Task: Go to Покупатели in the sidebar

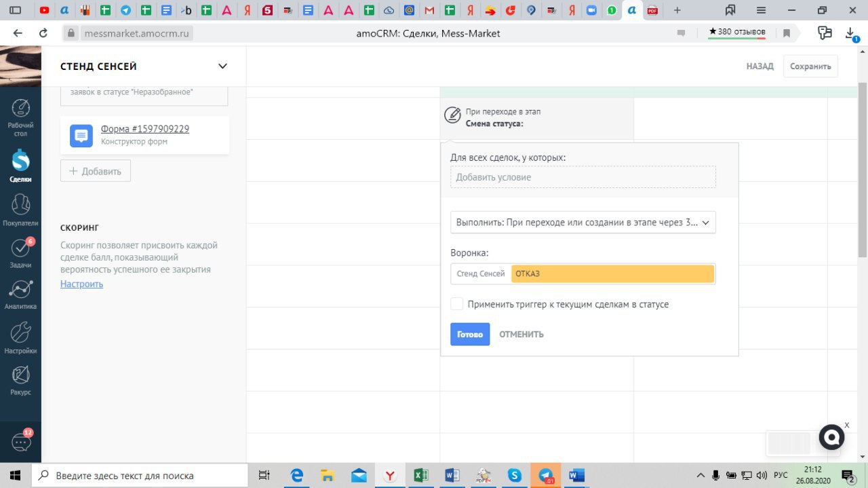Action: coord(21,210)
